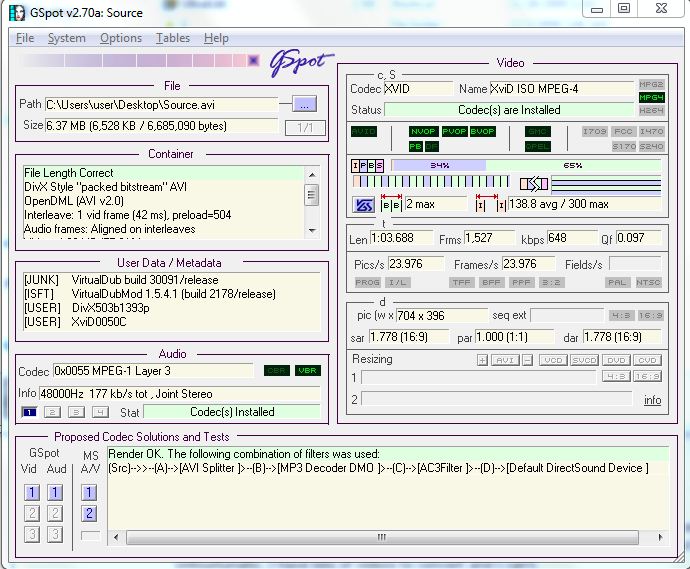Toggle the Resizing 4:3 option
The width and height of the screenshot is (690, 569).
coord(616,376)
